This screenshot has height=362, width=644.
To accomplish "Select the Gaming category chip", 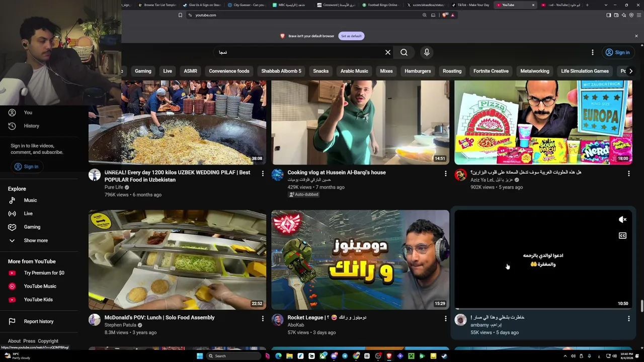I will pyautogui.click(x=143, y=71).
